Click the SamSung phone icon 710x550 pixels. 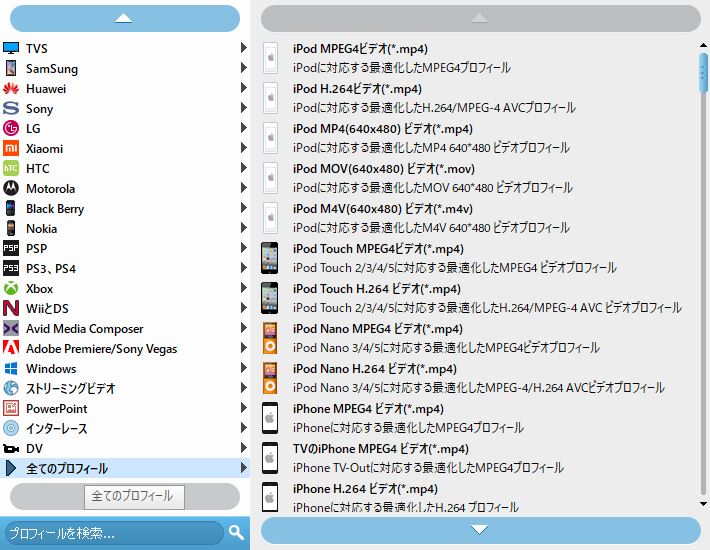[x=11, y=68]
